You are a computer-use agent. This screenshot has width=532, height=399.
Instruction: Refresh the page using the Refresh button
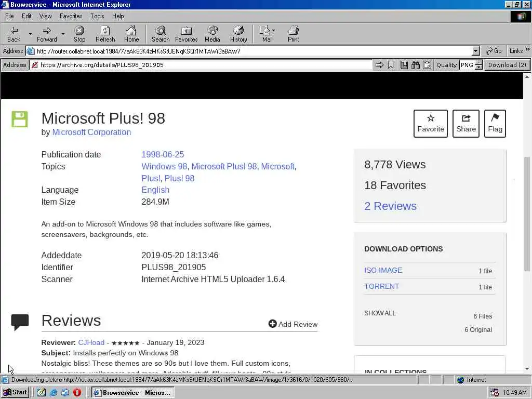[x=105, y=34]
